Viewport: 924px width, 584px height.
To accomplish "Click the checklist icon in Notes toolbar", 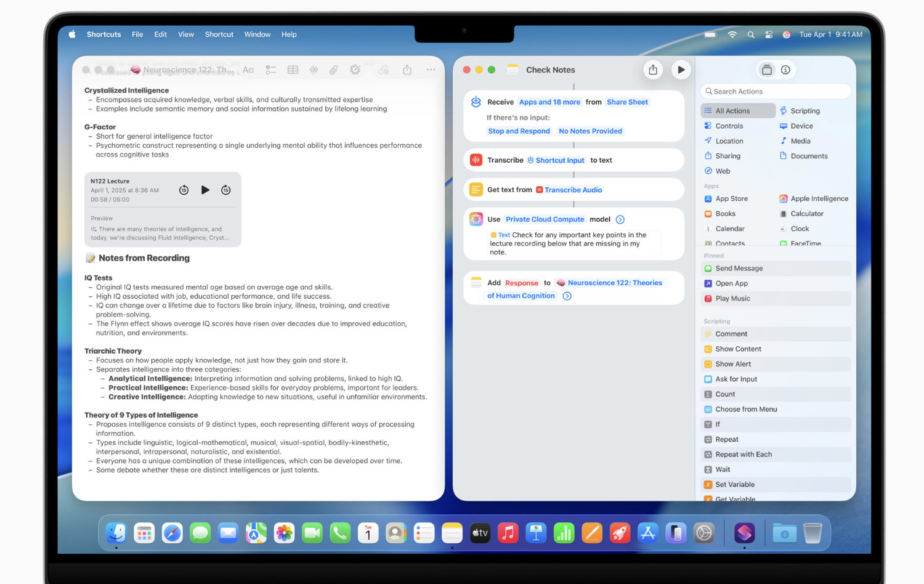I will (x=270, y=70).
